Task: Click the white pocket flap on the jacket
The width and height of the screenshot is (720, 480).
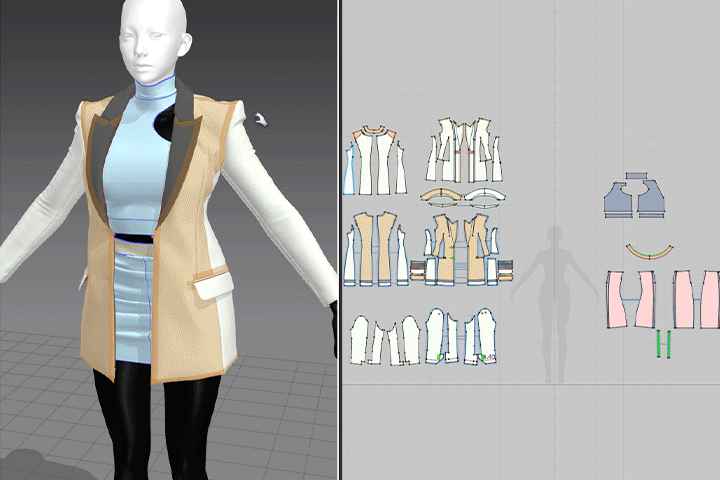Action: point(214,285)
